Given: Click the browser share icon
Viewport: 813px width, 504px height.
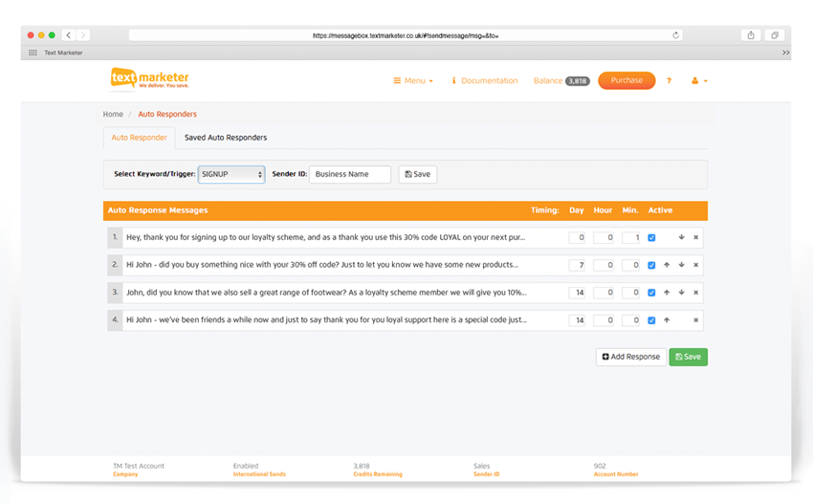Looking at the screenshot, I should (x=751, y=35).
